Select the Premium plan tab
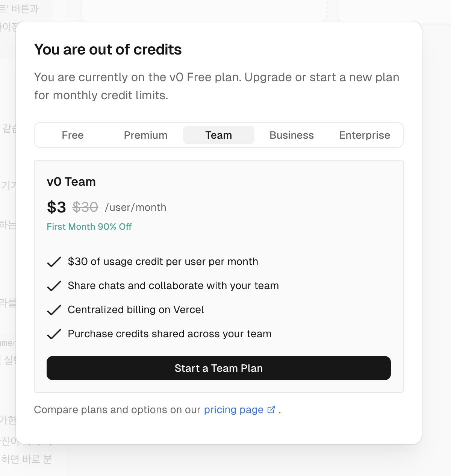Viewport: 451px width, 476px height. [x=145, y=135]
